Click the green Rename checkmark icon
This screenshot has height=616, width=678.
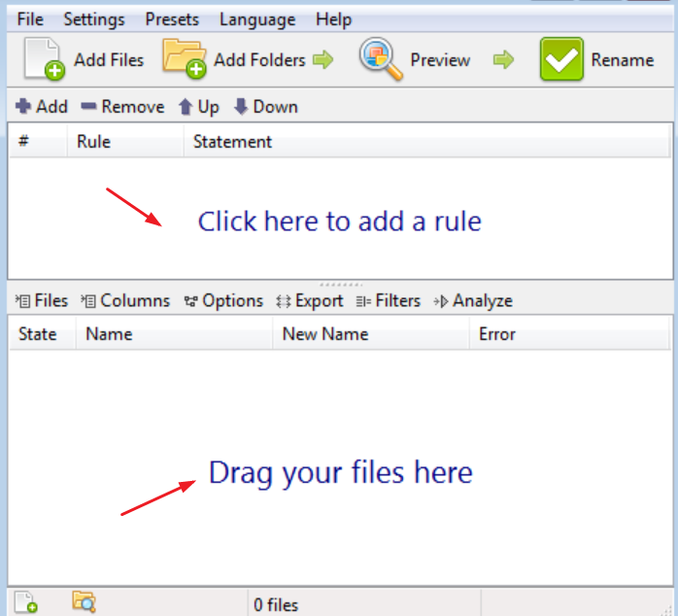[561, 59]
